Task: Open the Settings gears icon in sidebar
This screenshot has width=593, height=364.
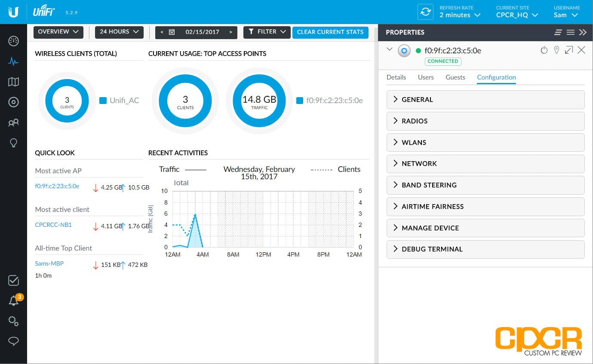Action: pos(13,321)
